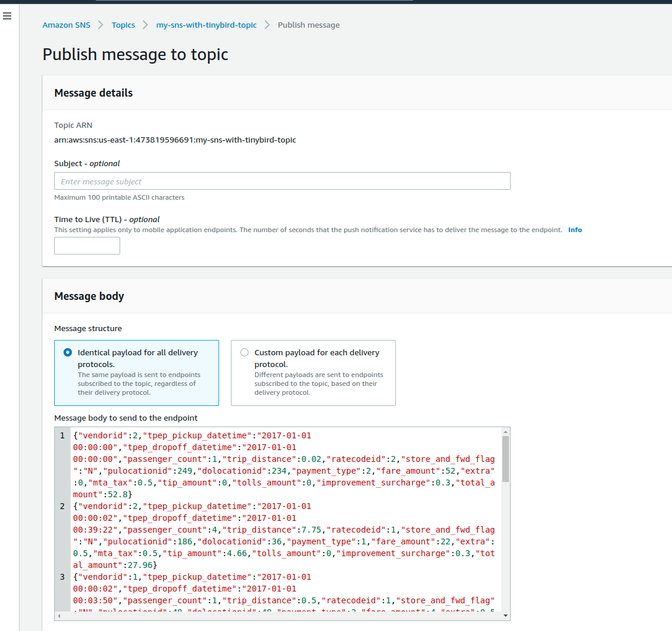Open the Info link for TTL
672x631 pixels.
[575, 230]
